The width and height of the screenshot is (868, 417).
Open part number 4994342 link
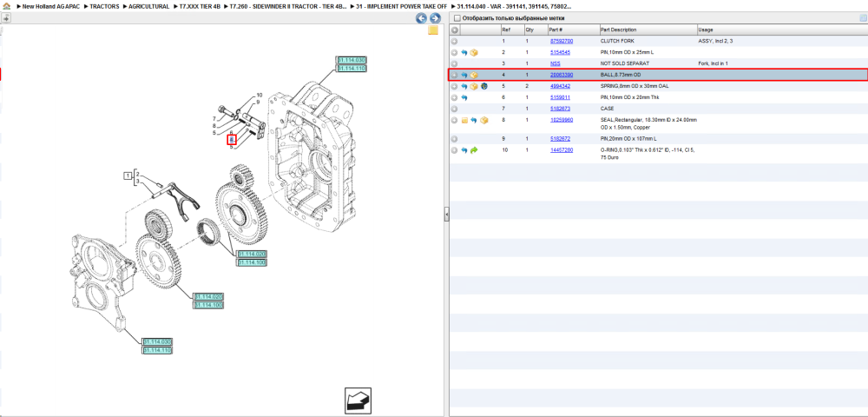[x=560, y=86]
